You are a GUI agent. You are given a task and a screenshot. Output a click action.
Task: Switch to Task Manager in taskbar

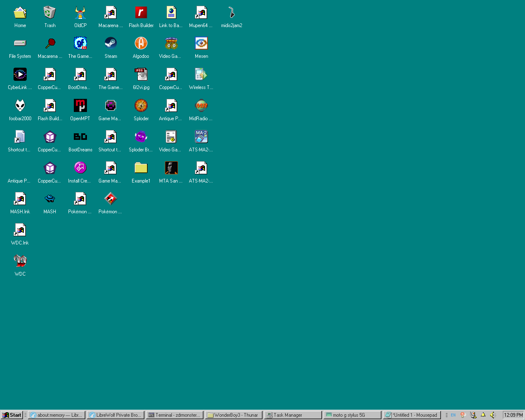[293, 415]
